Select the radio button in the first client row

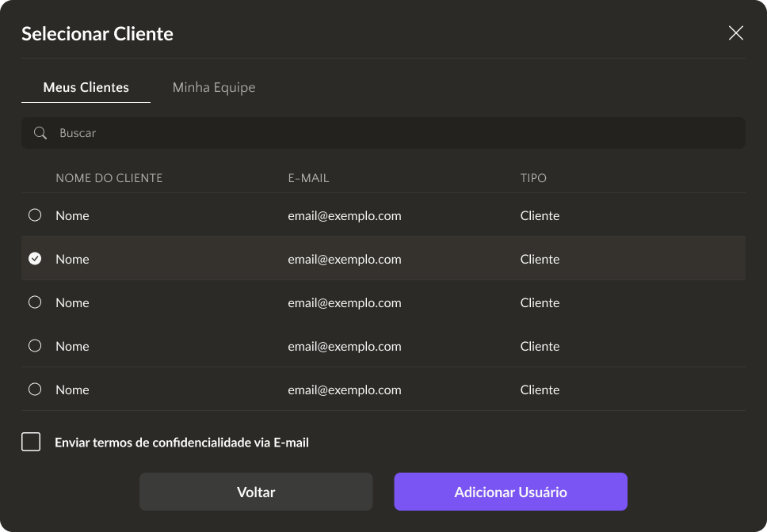[35, 215]
